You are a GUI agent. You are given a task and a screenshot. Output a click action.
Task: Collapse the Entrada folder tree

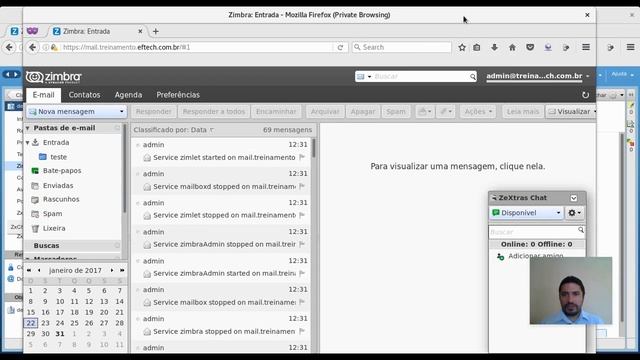pyautogui.click(x=27, y=142)
